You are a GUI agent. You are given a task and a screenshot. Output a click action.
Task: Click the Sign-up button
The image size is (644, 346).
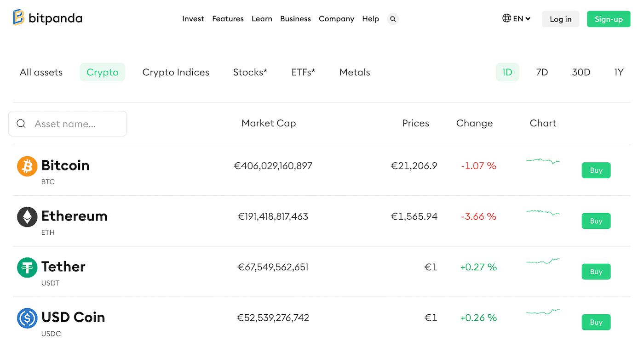[x=609, y=19]
